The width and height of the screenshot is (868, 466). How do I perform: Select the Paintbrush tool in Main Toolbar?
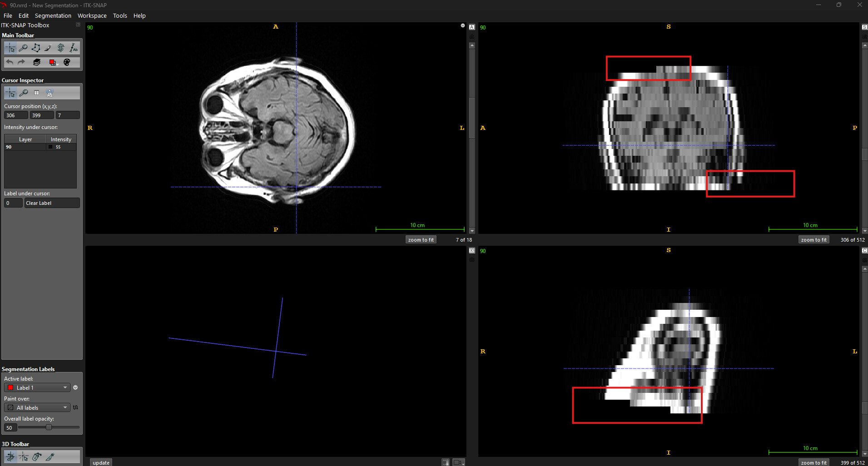click(48, 48)
